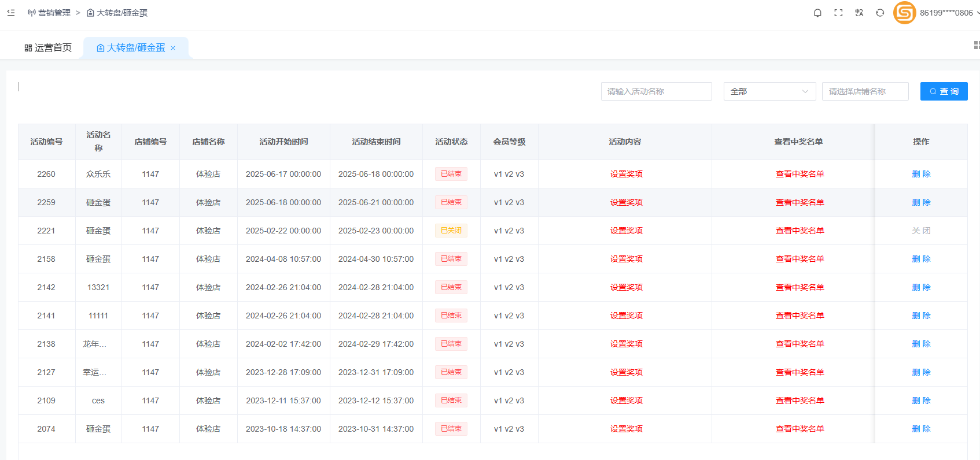The image size is (980, 460).
Task: Click the language translation icon
Action: (859, 13)
